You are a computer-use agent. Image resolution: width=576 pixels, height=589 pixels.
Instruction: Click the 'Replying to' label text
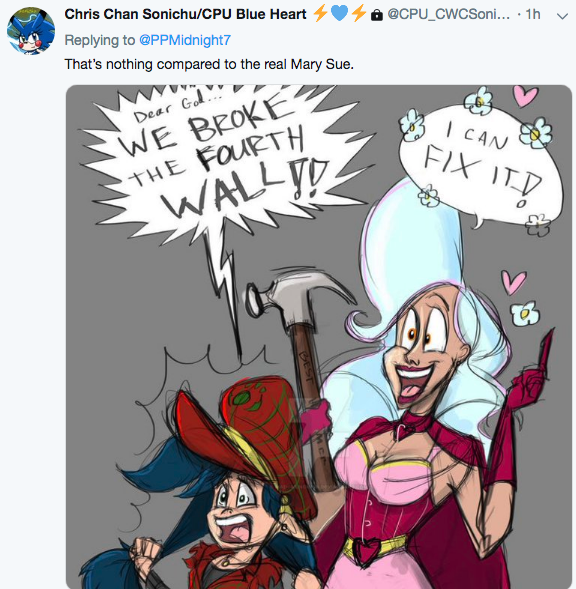coord(100,40)
